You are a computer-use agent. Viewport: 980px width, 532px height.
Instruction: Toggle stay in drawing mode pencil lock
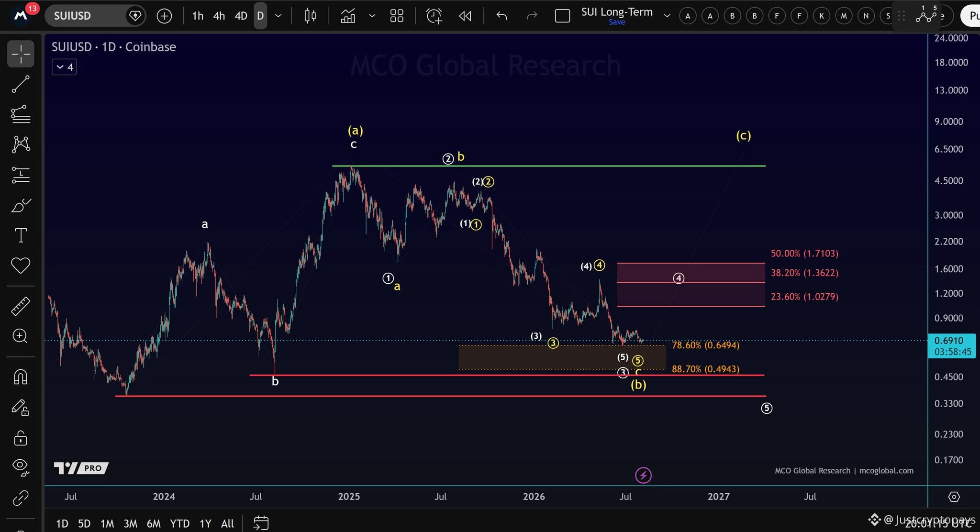coord(21,408)
